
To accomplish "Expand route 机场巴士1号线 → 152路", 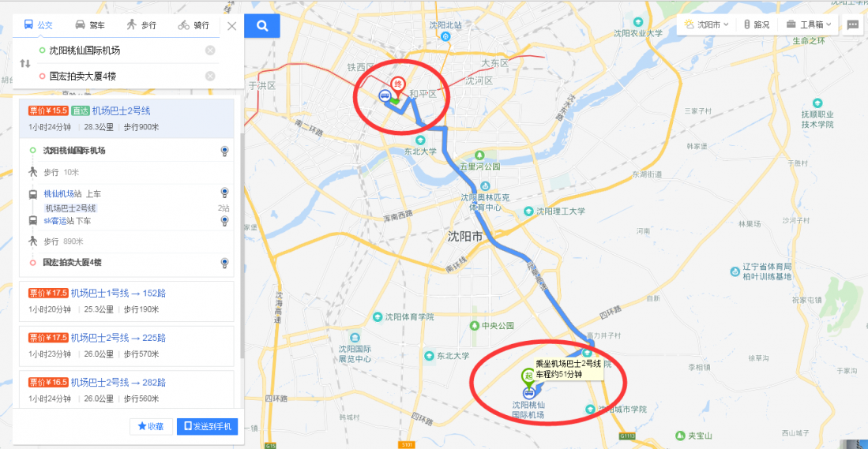I will pos(127,301).
